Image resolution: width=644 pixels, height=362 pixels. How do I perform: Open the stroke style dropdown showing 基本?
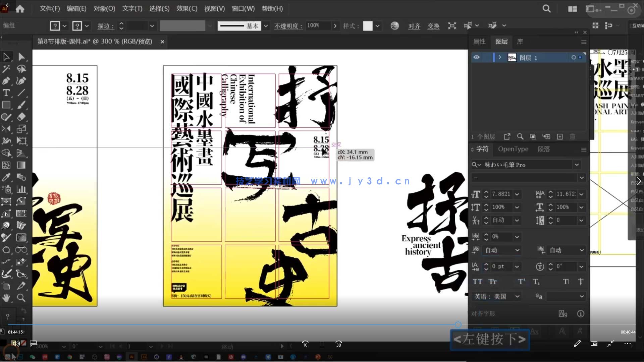coord(265,26)
